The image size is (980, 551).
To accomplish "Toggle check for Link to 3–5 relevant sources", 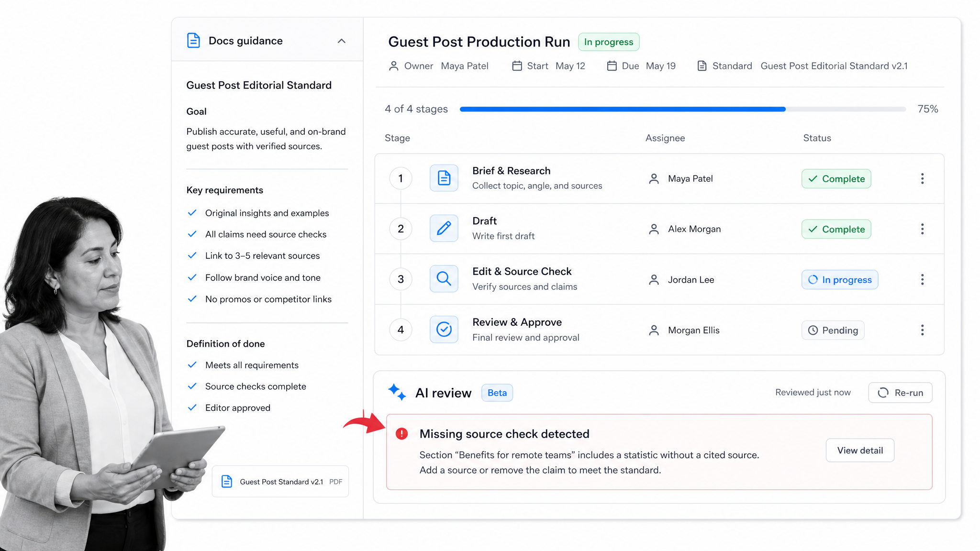I will tap(192, 255).
